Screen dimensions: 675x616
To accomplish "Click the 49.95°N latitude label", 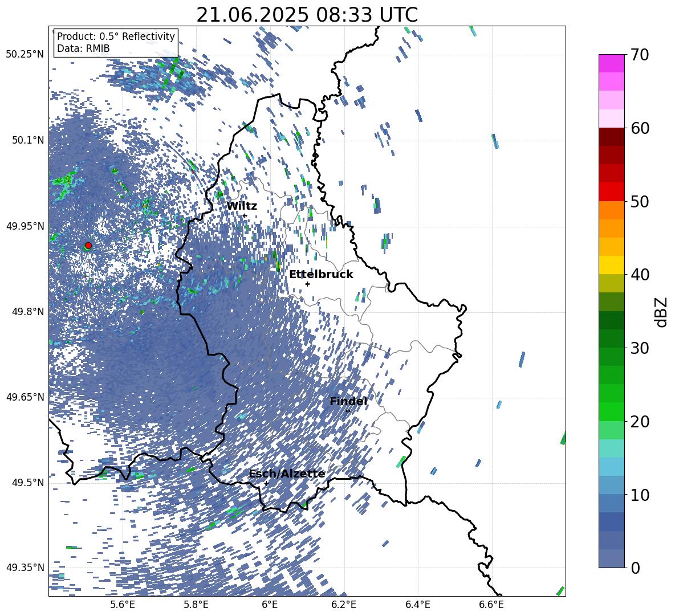I will pos(25,226).
